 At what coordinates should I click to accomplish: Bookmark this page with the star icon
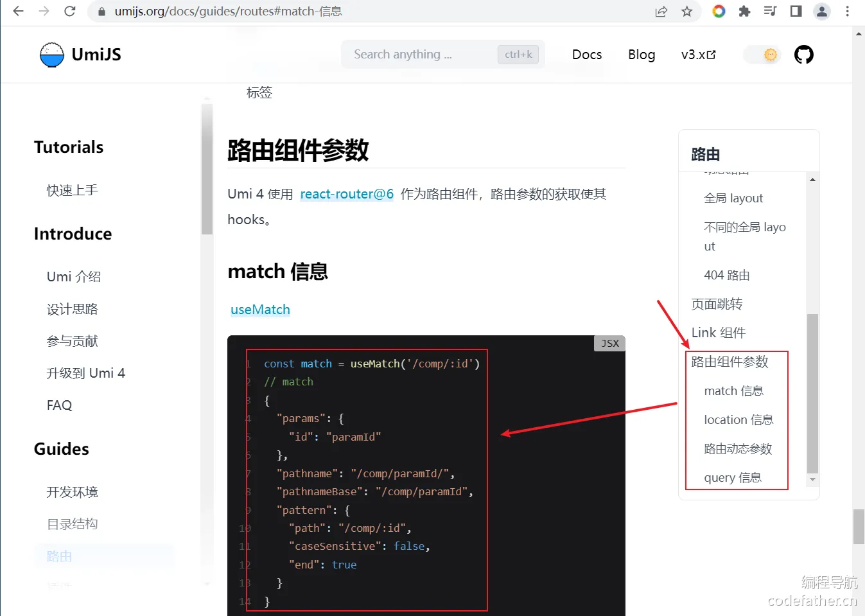pyautogui.click(x=687, y=12)
